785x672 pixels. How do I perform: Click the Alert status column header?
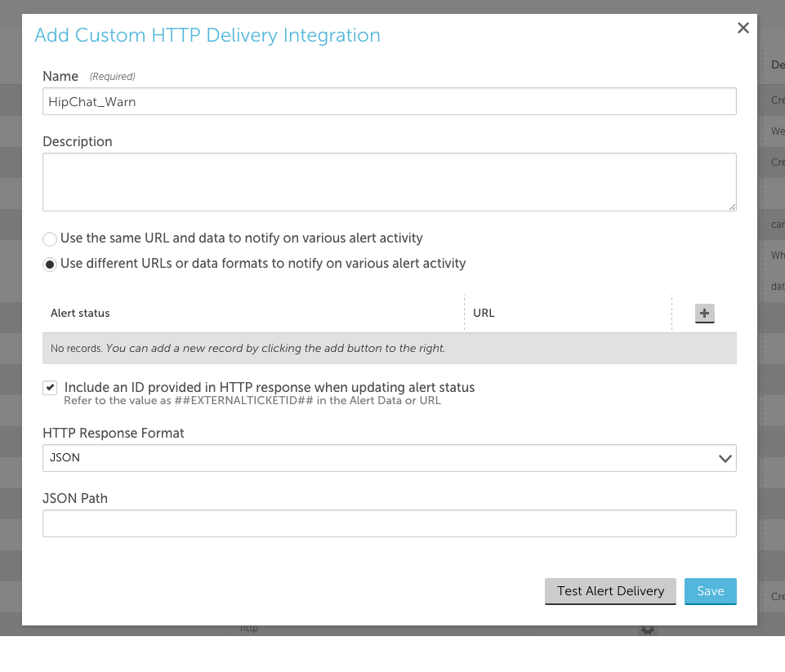78,313
